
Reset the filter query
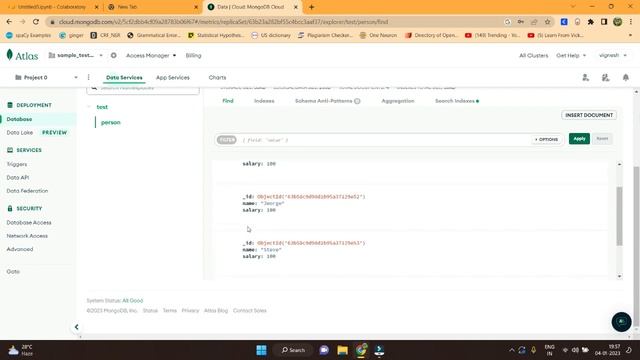[x=602, y=139]
